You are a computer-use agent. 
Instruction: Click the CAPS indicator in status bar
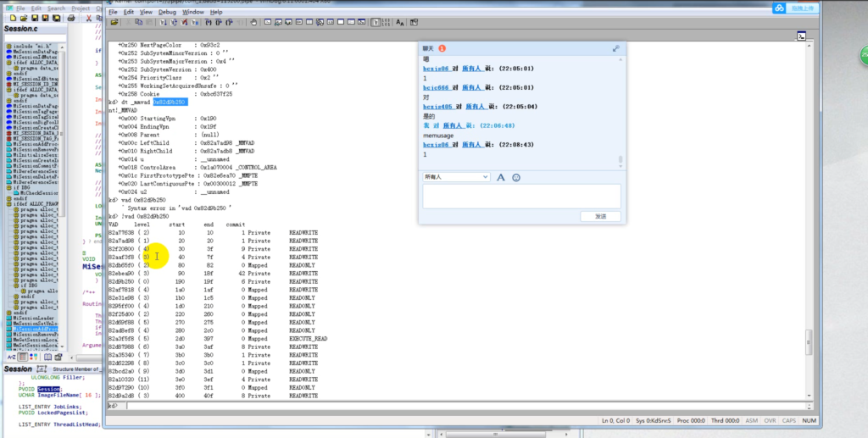789,421
